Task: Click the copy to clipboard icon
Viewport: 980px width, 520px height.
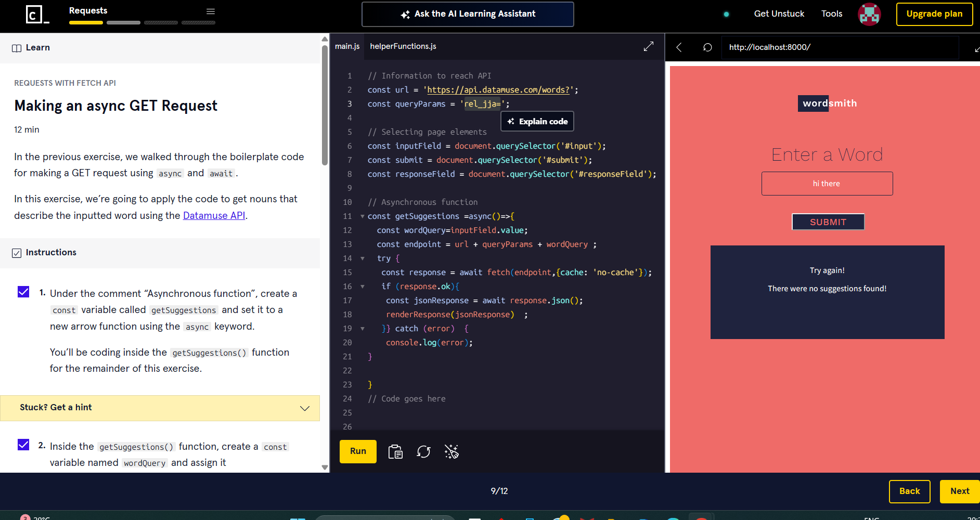Action: click(x=395, y=451)
